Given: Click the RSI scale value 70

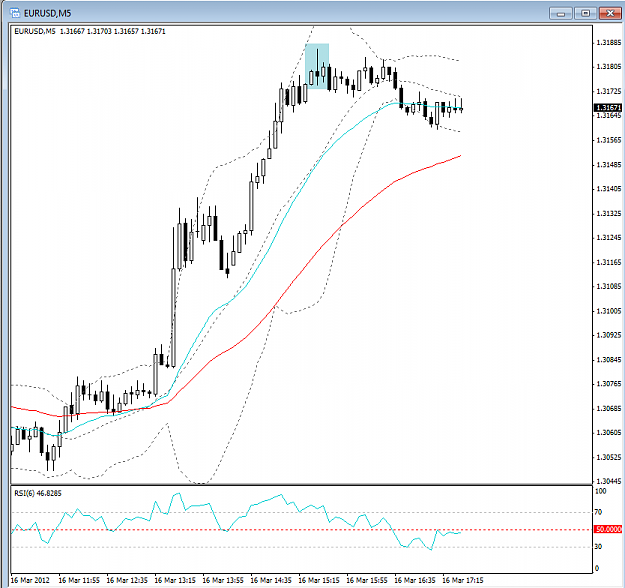Looking at the screenshot, I should tap(599, 512).
